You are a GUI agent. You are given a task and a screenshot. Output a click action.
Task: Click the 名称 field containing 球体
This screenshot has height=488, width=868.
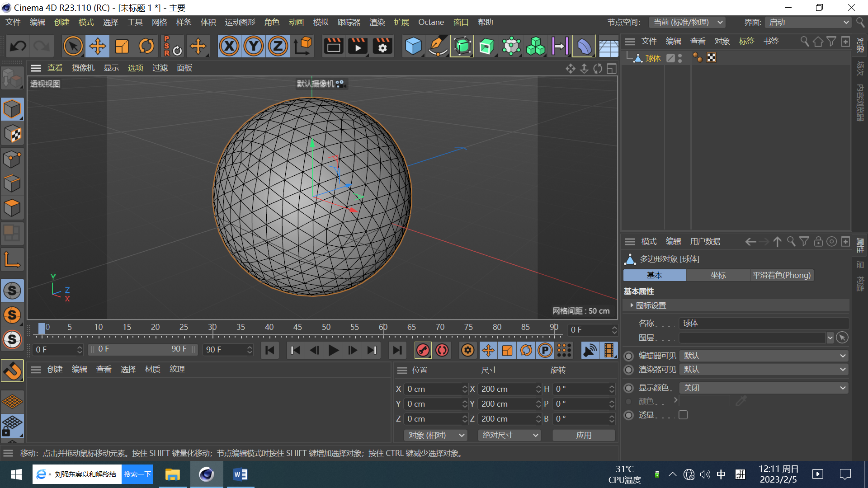[764, 324]
